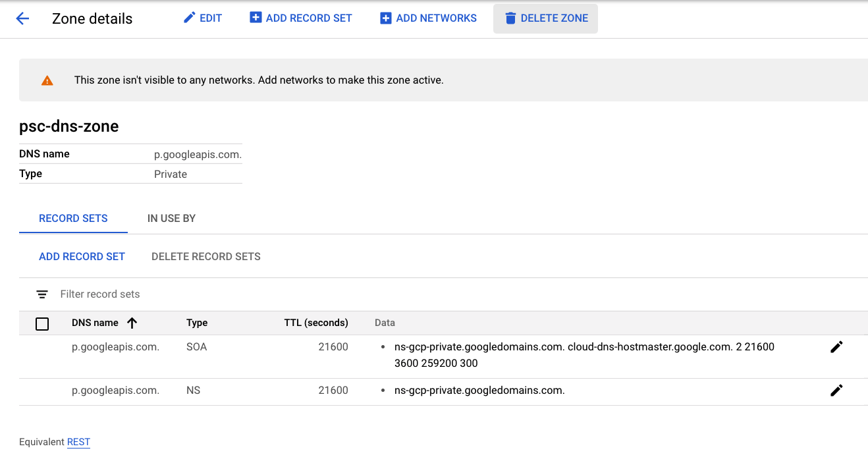This screenshot has width=868, height=463.
Task: Open the IN USE BY tab
Action: [x=171, y=219]
